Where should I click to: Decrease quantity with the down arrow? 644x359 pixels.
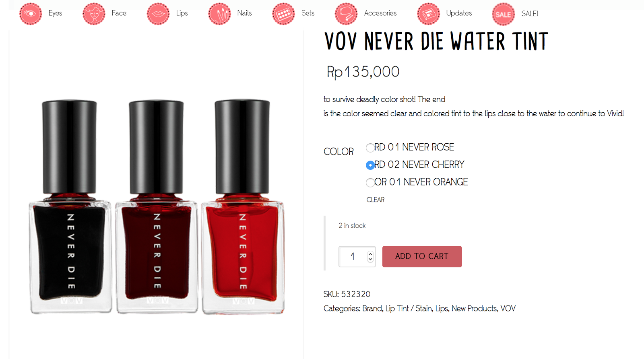pos(370,259)
